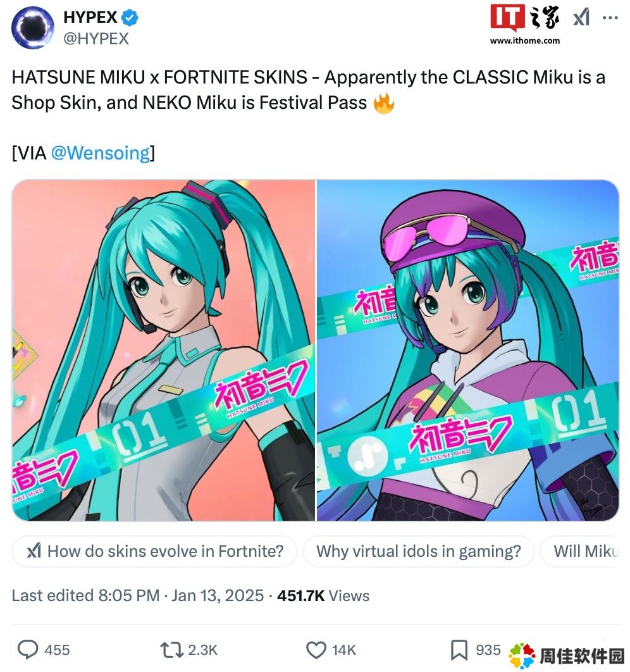The height and width of the screenshot is (672, 630).
Task: Open the HYPEX profile avatar
Action: tap(32, 28)
